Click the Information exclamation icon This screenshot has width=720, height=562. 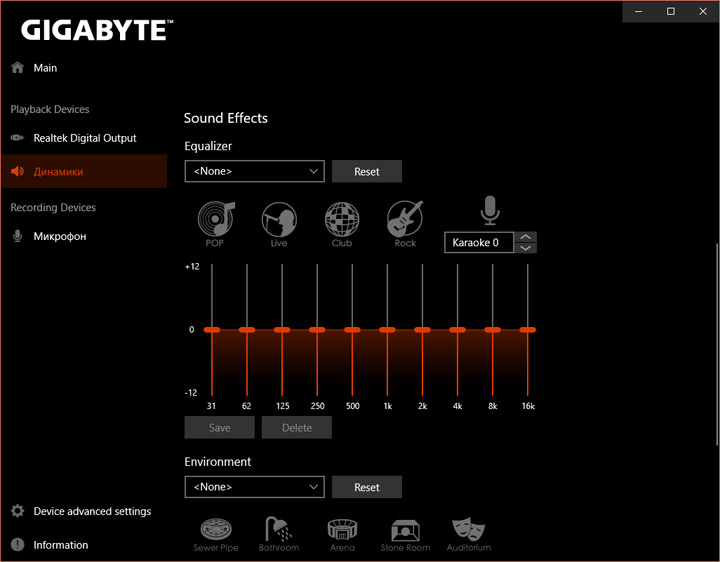17,545
